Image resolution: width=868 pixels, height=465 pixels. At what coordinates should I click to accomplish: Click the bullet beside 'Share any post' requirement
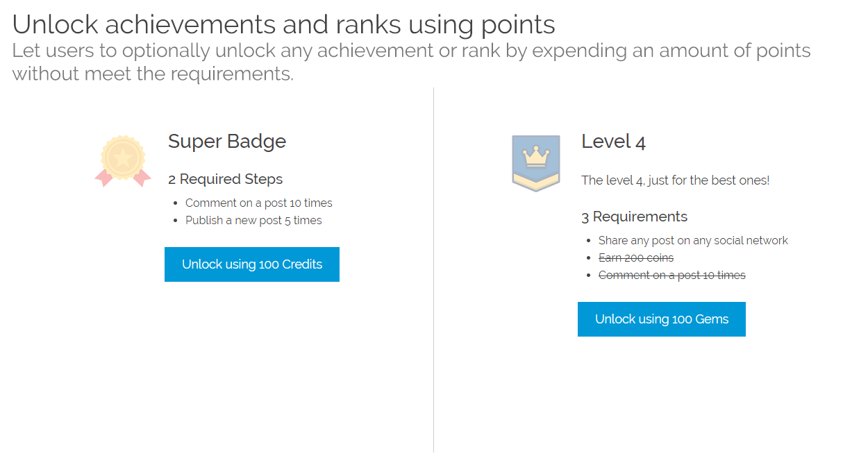(588, 240)
